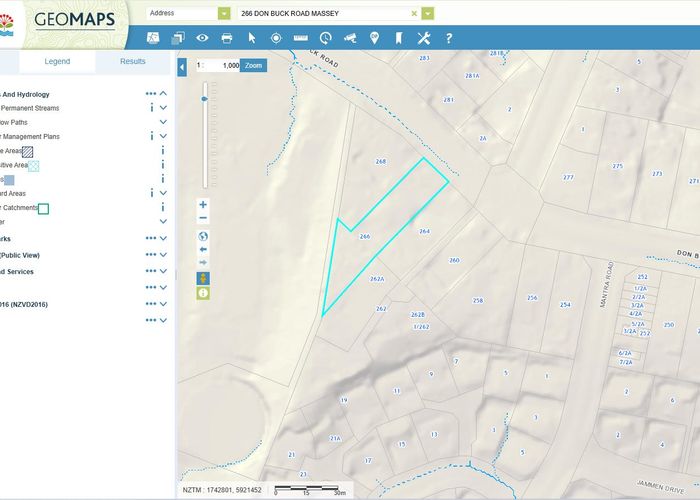This screenshot has height=500, width=700.
Task: Click the plus zoom in button
Action: (203, 205)
